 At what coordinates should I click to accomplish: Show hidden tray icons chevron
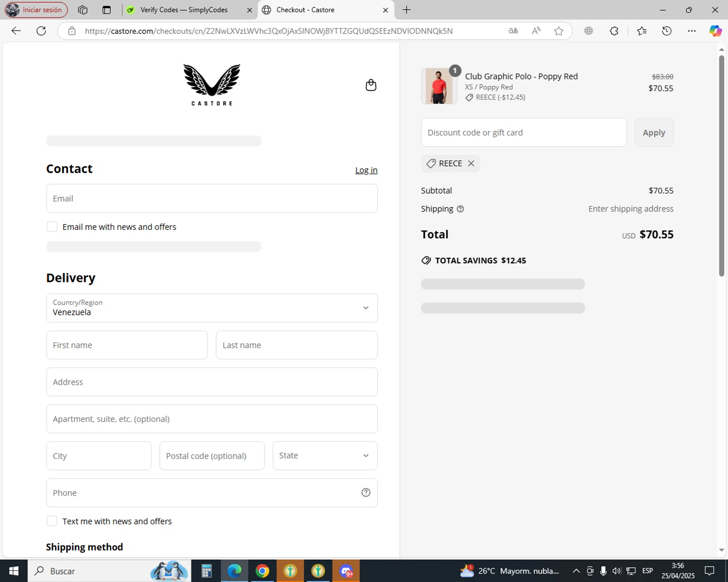tap(576, 571)
